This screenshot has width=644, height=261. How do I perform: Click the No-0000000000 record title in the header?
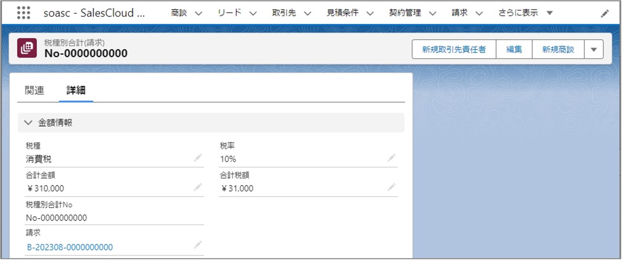tap(86, 53)
